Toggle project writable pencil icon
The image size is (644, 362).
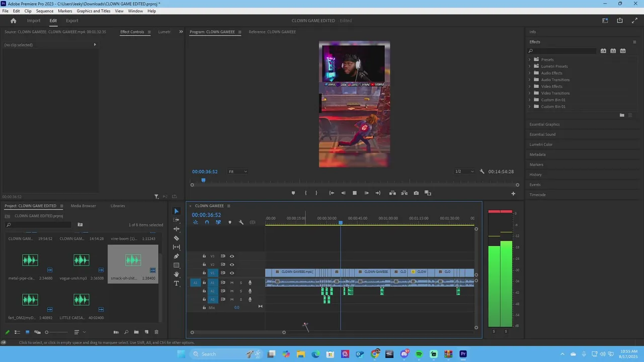(7, 332)
